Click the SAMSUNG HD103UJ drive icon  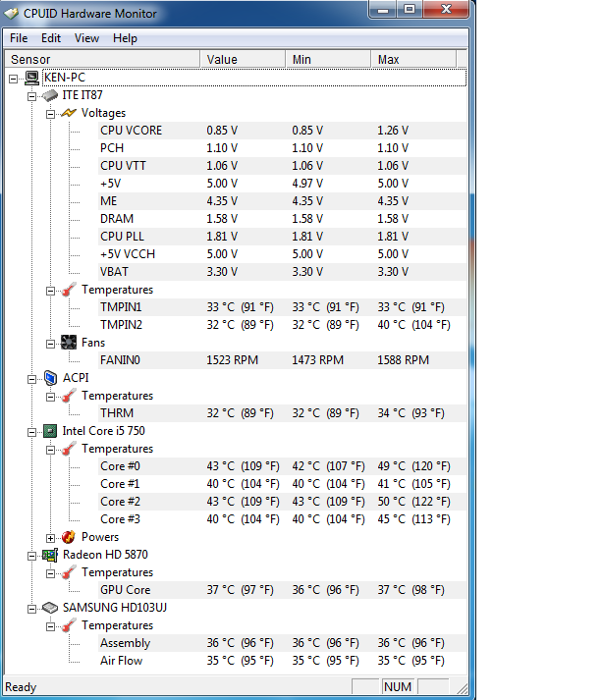(x=50, y=608)
